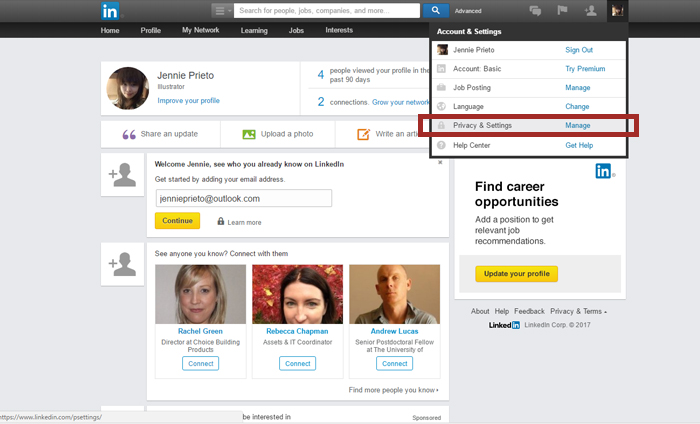Open the My Network menu
This screenshot has height=424, width=700.
click(x=200, y=30)
